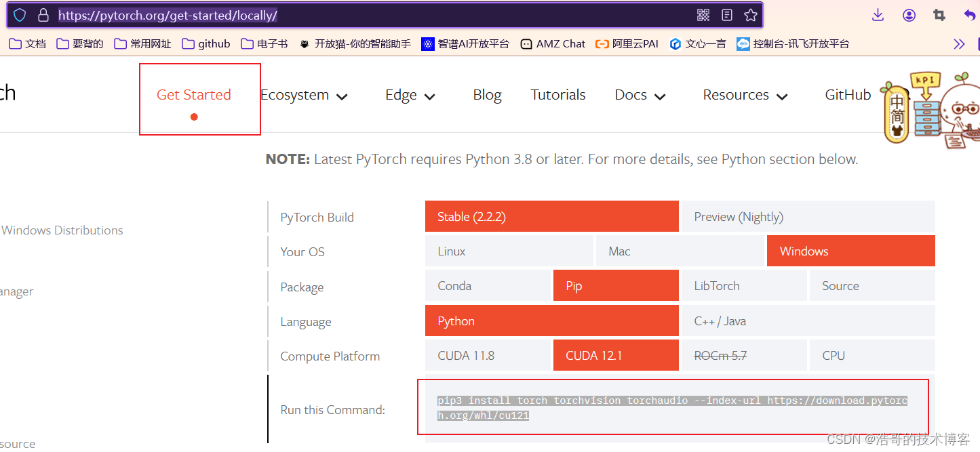Open the 常用网址 bookmark folder
The image size is (980, 452).
pyautogui.click(x=142, y=44)
